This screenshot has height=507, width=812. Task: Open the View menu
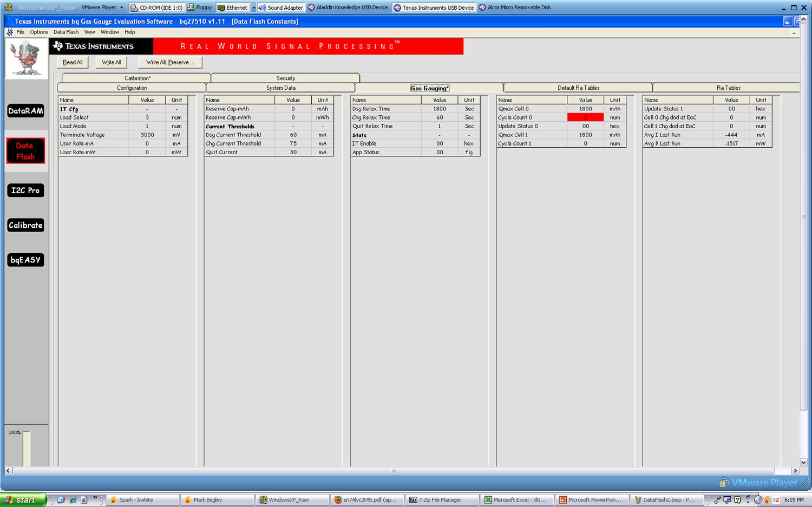[89, 32]
